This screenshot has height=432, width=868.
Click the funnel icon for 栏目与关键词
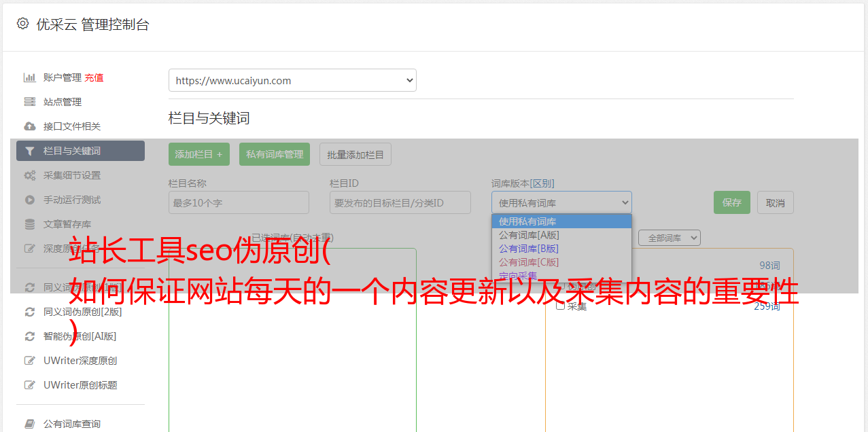click(29, 151)
